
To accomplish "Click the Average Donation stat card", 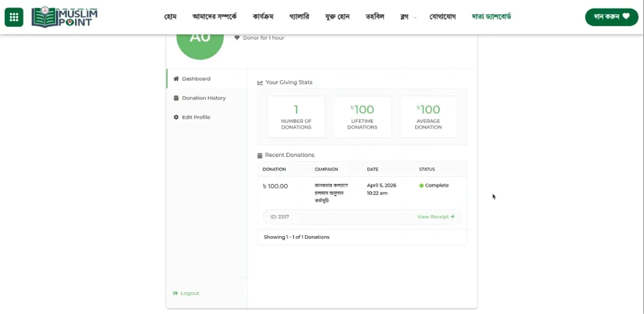I will 428,117.
